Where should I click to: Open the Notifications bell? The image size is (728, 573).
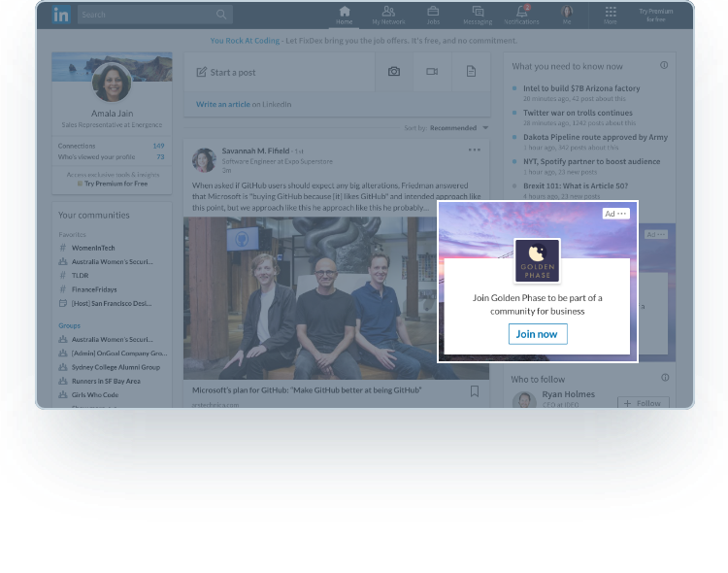tap(521, 16)
